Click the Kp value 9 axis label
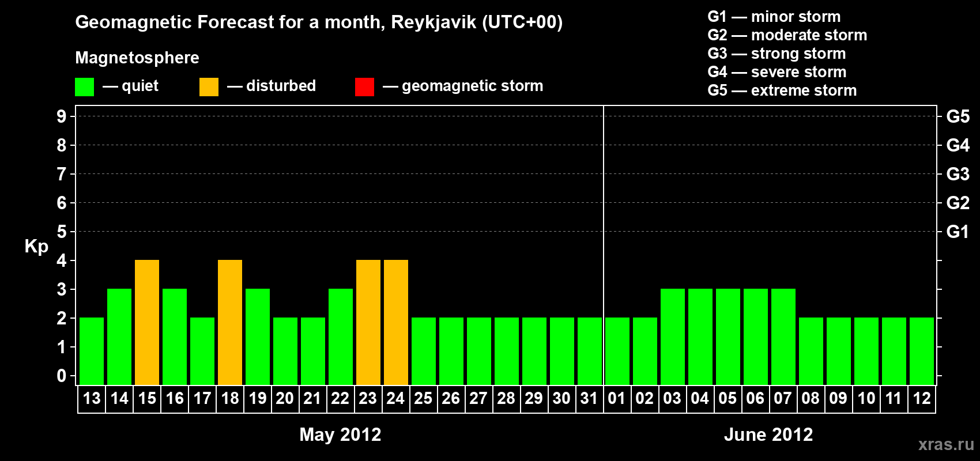This screenshot has height=461, width=980. [x=62, y=116]
